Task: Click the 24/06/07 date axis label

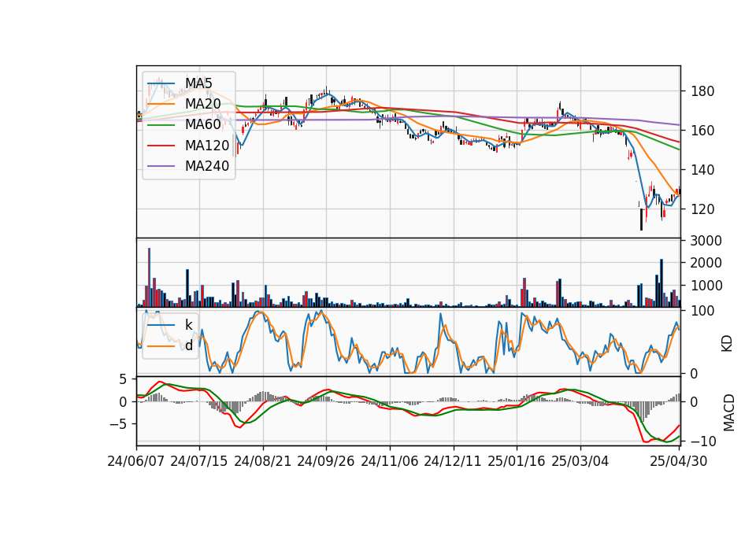Action: 136,461
